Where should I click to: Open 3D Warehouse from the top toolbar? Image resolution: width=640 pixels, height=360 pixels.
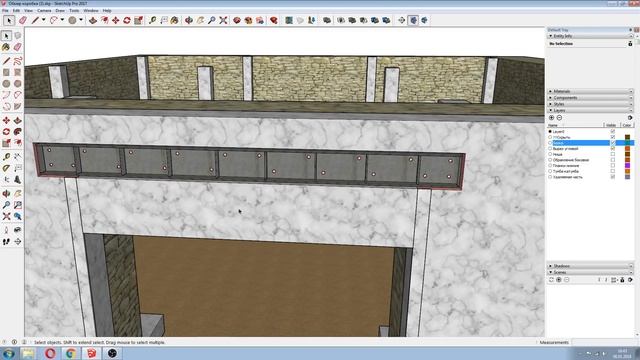(x=237, y=20)
